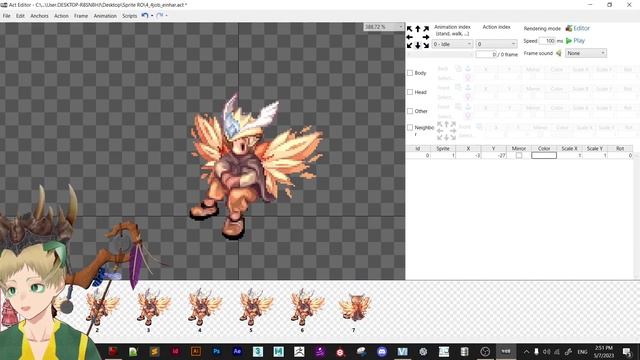Open the Animation index dropdown showing Idle
Viewport: 640px width, 360px height.
(452, 44)
